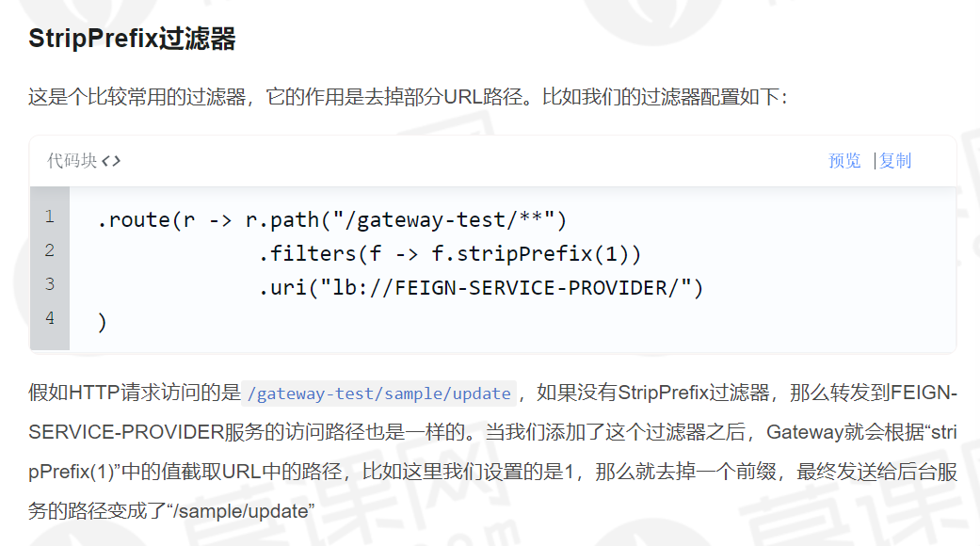Click the StripPrefix过滤器 heading
980x546 pixels.
[132, 40]
